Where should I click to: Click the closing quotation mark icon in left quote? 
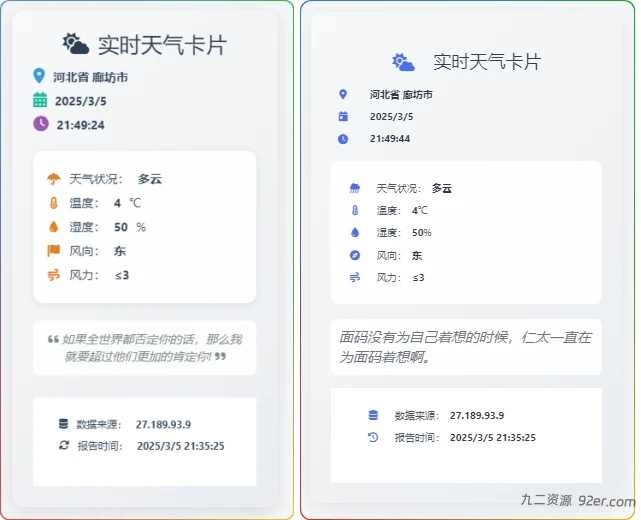(x=220, y=356)
